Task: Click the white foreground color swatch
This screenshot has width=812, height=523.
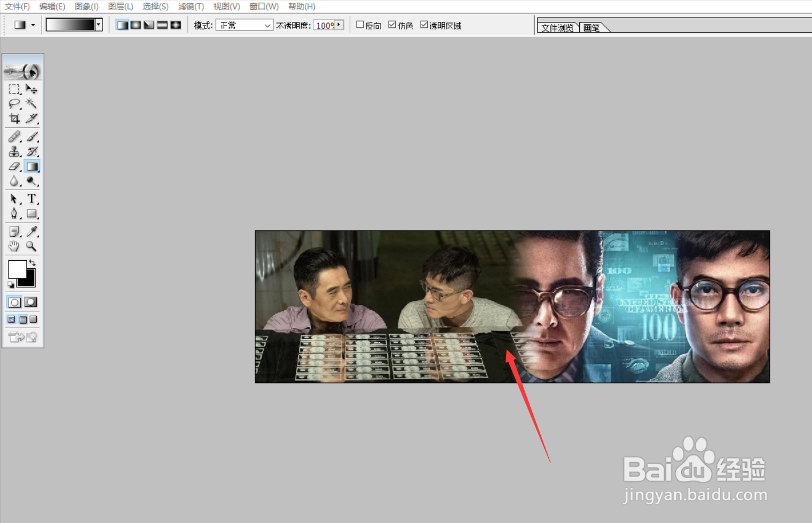Action: click(x=17, y=269)
